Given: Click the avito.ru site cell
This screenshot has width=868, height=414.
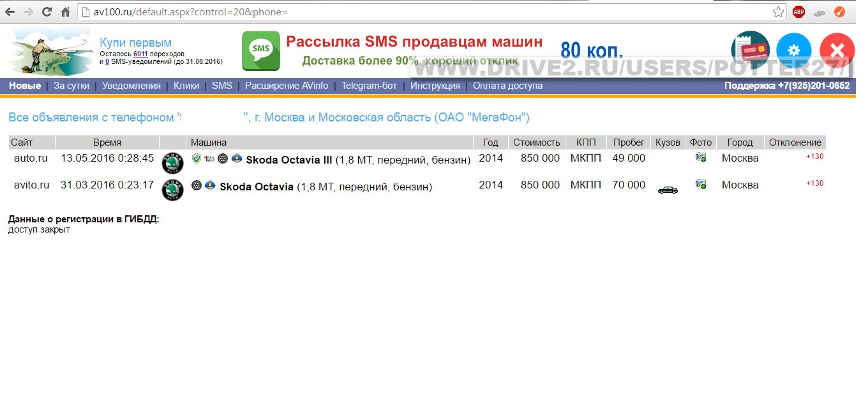Looking at the screenshot, I should click(32, 185).
